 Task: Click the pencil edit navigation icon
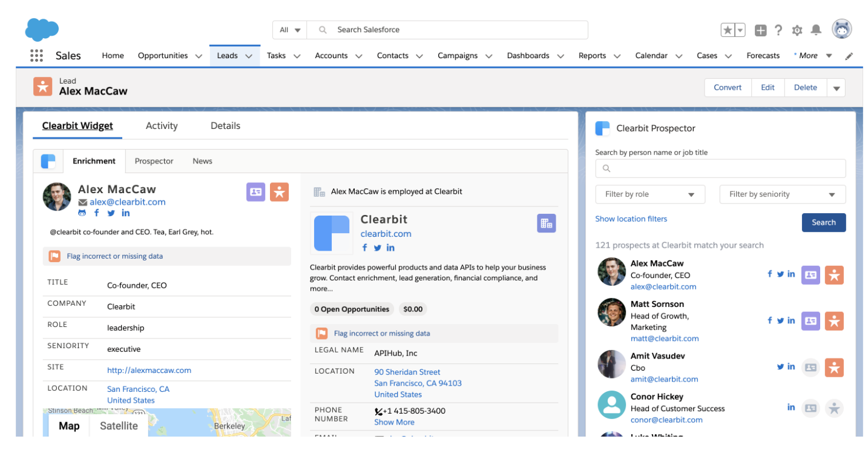pos(849,56)
